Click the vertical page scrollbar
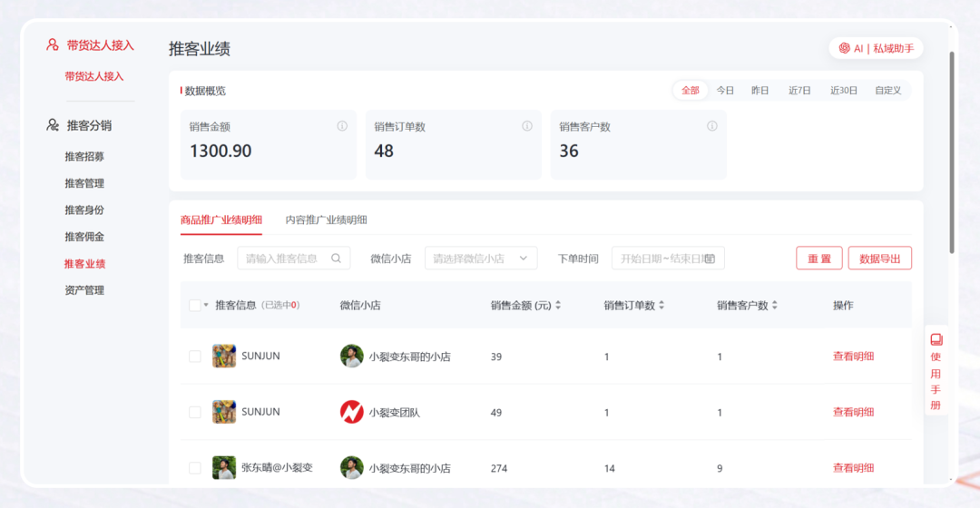 point(951,152)
